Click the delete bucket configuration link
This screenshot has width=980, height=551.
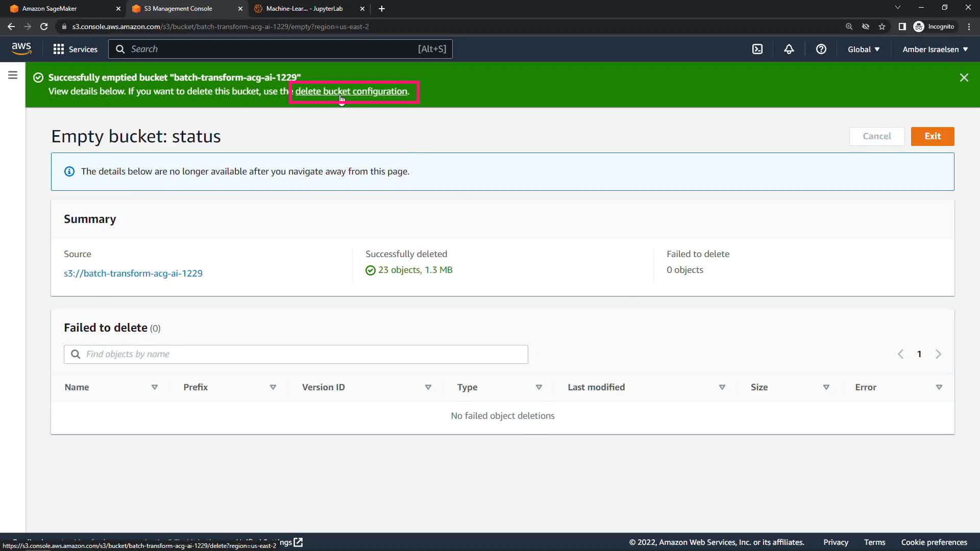(351, 91)
